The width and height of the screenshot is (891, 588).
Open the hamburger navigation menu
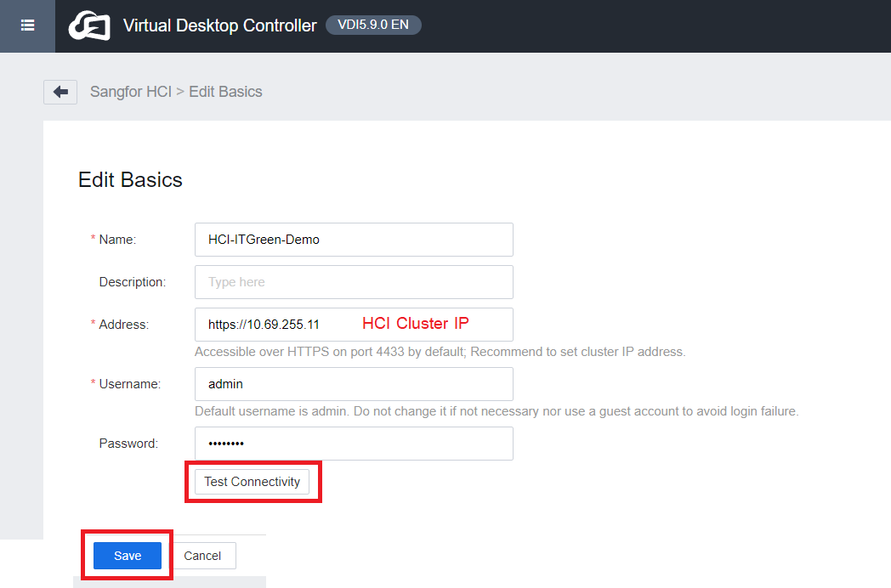tap(27, 25)
